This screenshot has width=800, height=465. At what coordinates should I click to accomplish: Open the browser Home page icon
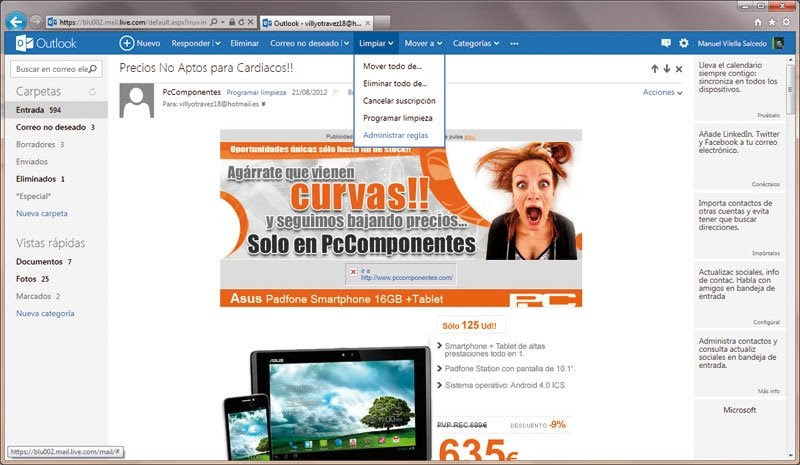click(758, 22)
